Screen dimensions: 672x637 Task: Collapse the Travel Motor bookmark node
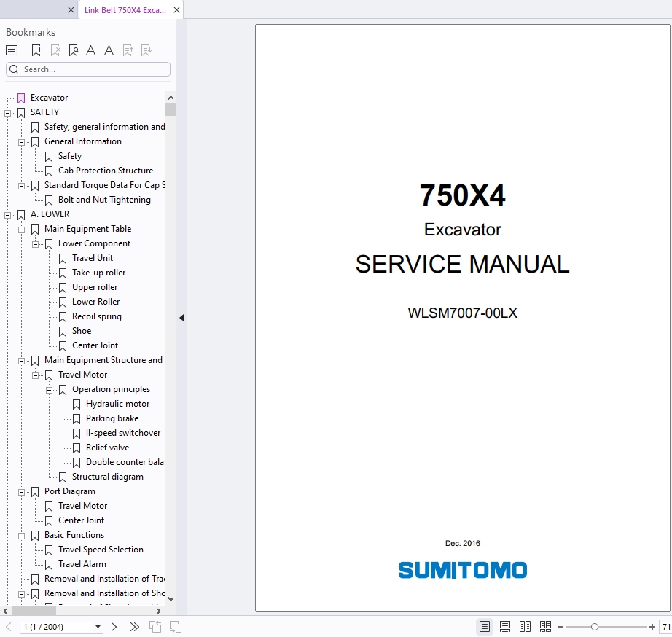click(36, 375)
